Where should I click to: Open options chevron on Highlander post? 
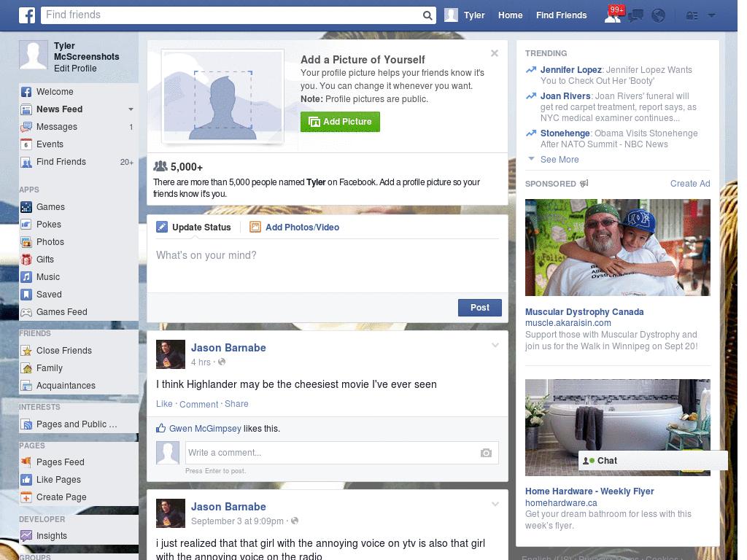coord(495,345)
